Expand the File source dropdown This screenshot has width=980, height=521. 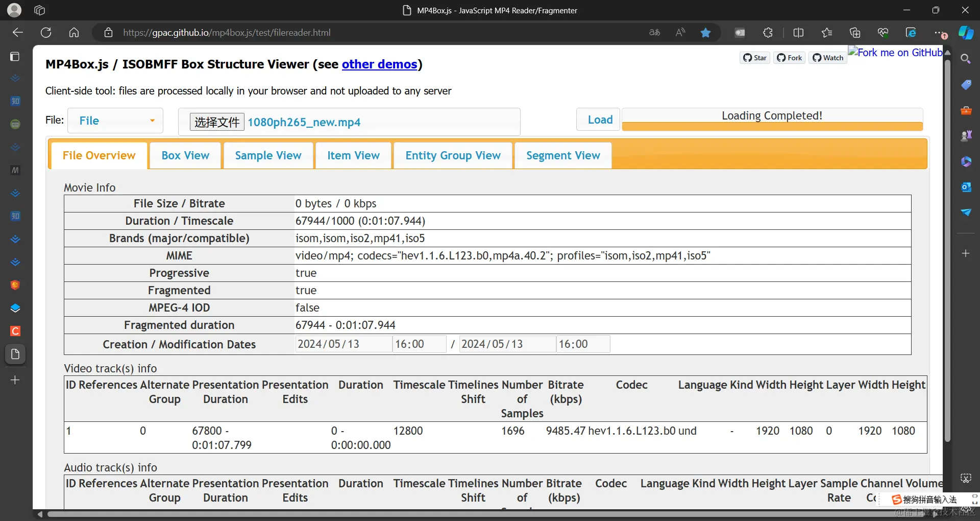[115, 121]
